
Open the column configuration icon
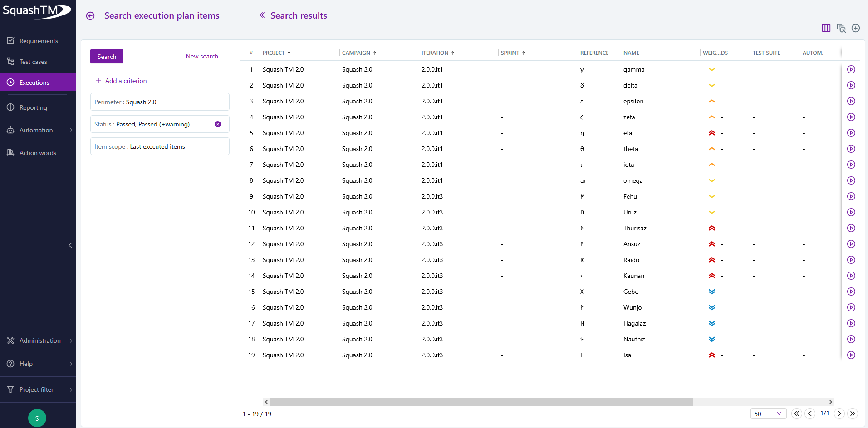[x=826, y=28]
